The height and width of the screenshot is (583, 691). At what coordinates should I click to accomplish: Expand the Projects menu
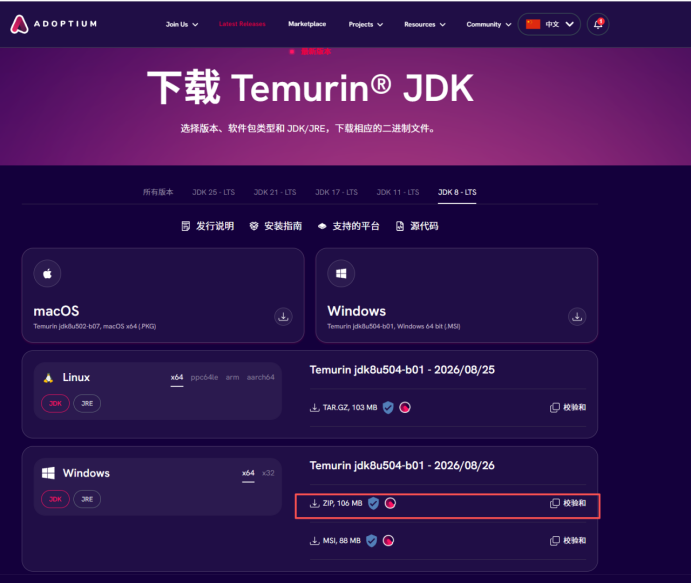(365, 25)
